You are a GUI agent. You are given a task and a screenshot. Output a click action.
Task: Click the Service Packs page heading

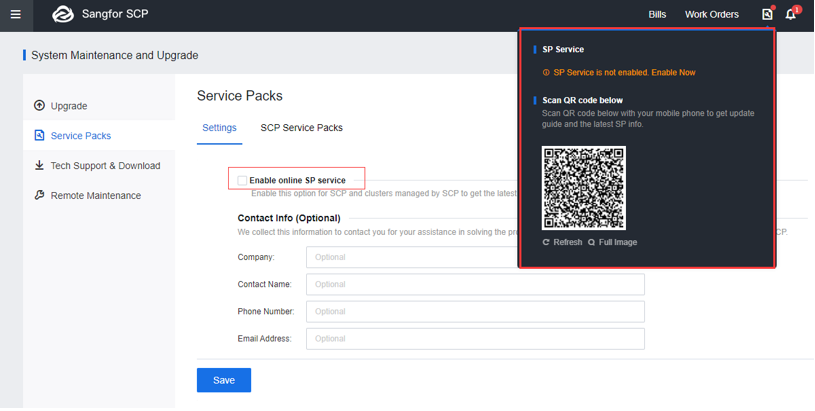(x=240, y=96)
